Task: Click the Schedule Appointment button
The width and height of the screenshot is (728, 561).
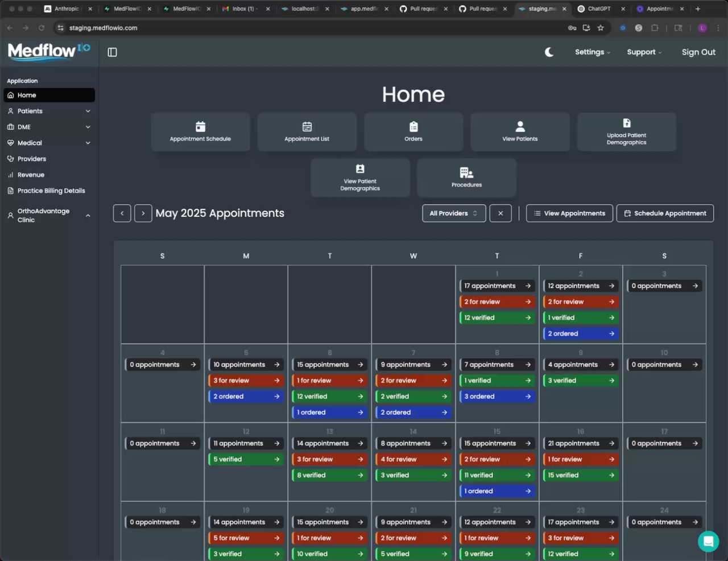Action: click(x=665, y=213)
